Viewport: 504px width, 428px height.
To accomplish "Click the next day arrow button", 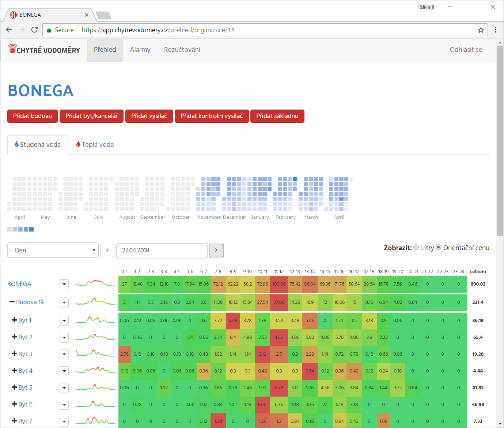I will [x=216, y=251].
